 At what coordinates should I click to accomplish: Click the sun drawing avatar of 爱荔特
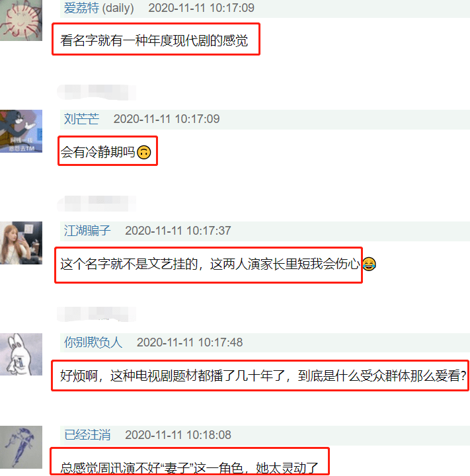pyautogui.click(x=21, y=20)
